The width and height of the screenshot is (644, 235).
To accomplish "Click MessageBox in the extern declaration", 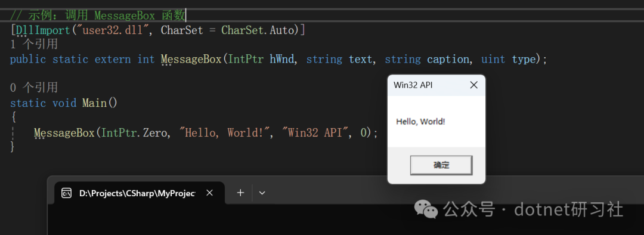I will (x=191, y=59).
